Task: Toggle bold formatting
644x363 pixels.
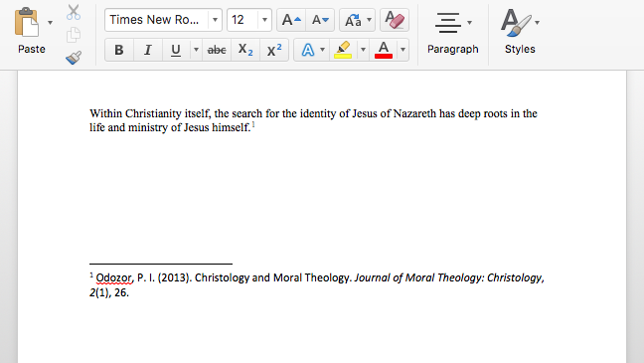Action: coord(119,50)
